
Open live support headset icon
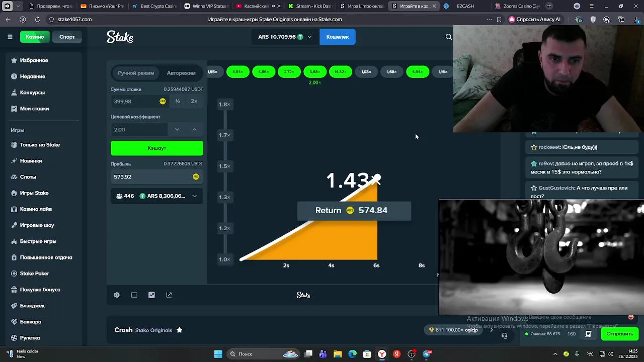(x=505, y=336)
